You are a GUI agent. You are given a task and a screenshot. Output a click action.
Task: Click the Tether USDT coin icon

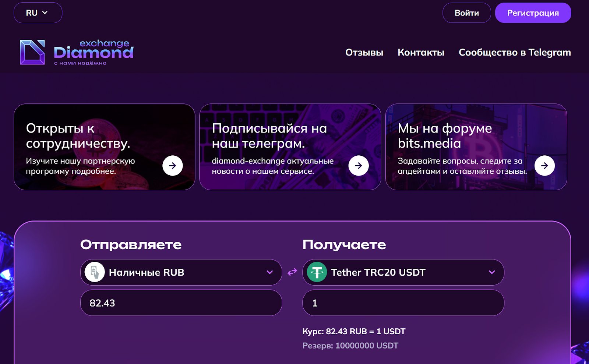click(x=317, y=272)
